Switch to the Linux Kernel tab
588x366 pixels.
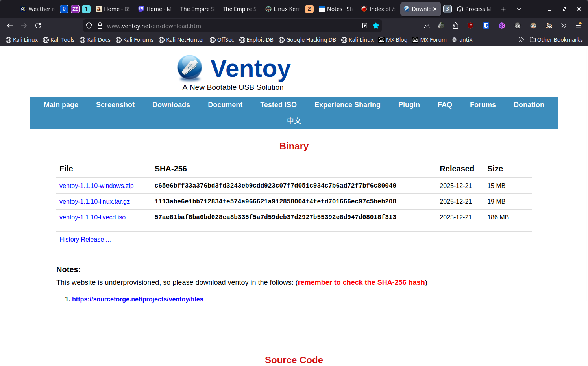coord(282,9)
